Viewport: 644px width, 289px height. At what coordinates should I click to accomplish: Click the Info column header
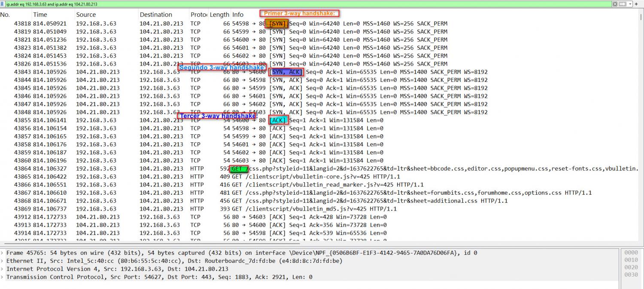tap(237, 15)
